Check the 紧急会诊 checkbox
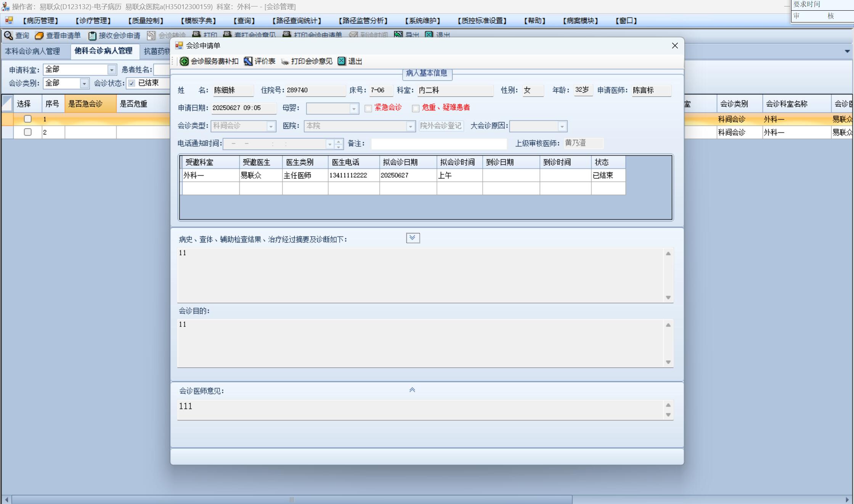 [368, 108]
